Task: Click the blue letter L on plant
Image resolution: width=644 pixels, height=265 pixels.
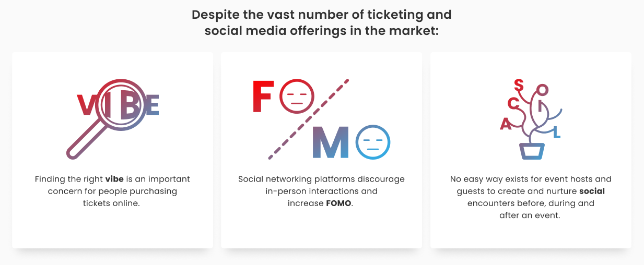Action: pyautogui.click(x=556, y=133)
